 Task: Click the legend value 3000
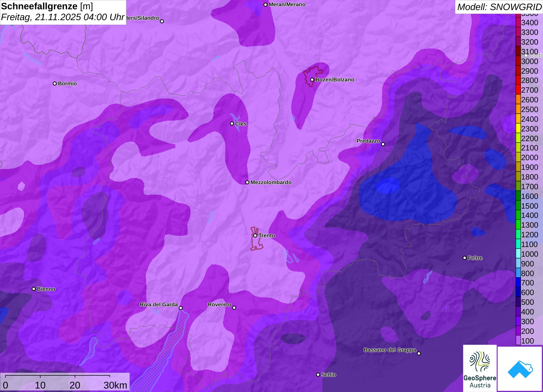[530, 61]
